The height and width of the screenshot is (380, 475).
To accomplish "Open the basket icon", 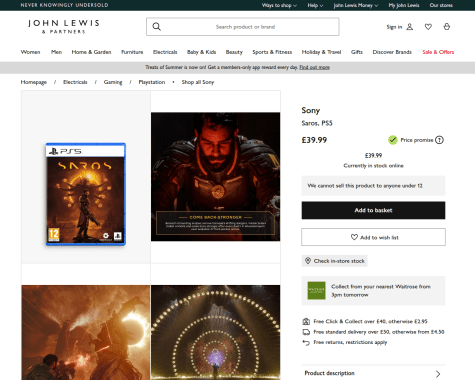I will 447,27.
